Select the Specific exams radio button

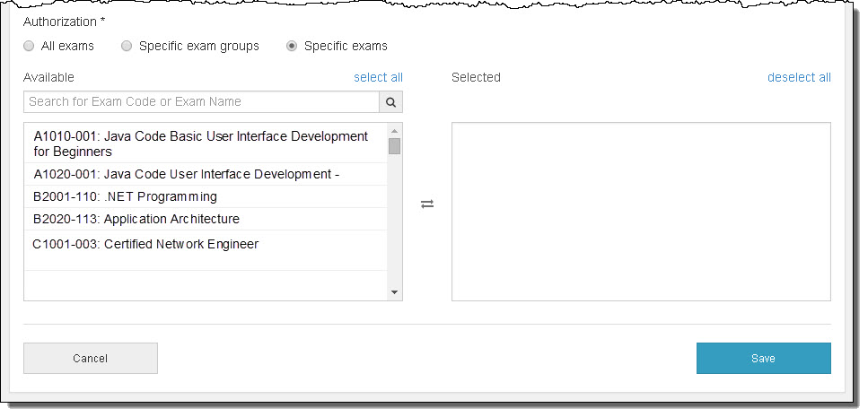[292, 46]
